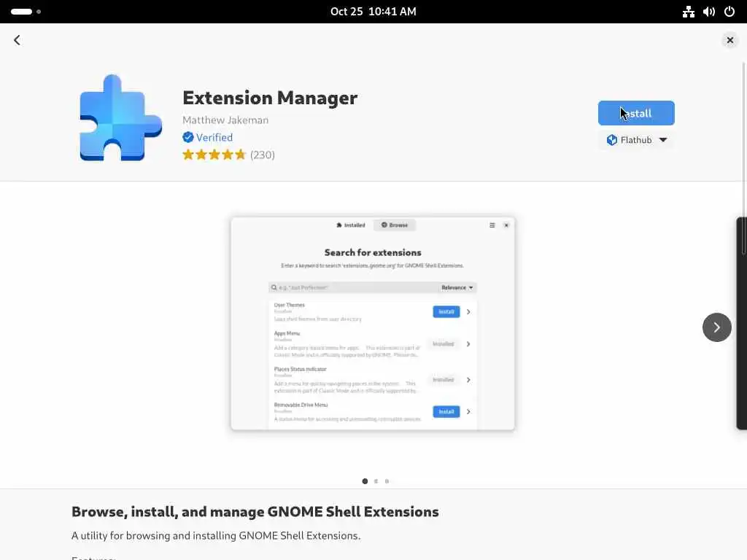Open the five-star rating reviews
Image resolution: width=747 pixels, height=560 pixels.
coord(214,155)
